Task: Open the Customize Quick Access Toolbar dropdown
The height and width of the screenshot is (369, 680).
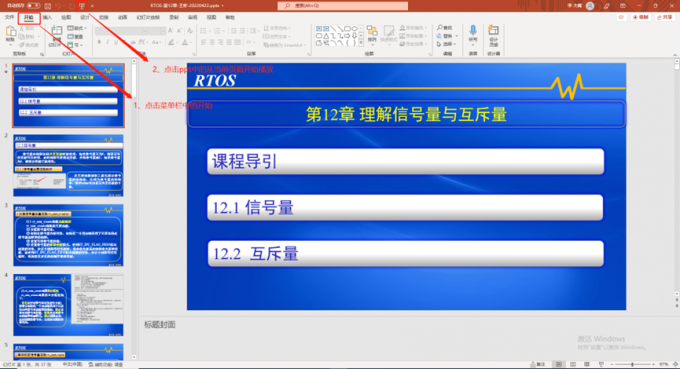Action: (92, 6)
